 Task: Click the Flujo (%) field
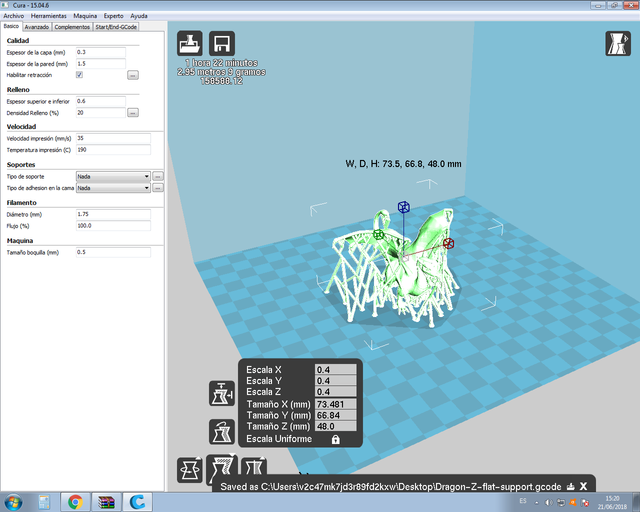click(x=113, y=226)
